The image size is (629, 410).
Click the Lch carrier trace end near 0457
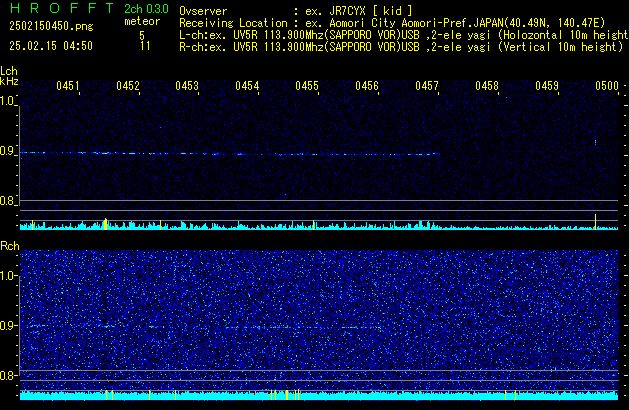(x=437, y=154)
